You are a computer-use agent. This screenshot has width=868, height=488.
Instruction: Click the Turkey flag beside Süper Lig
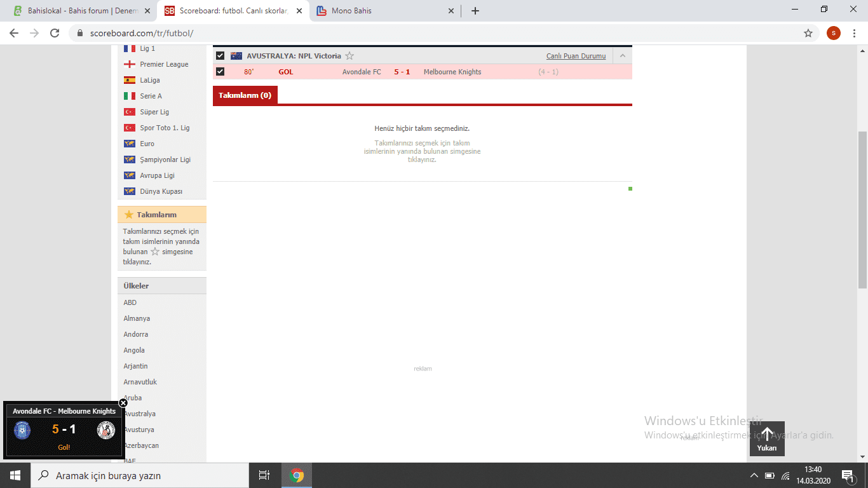129,112
